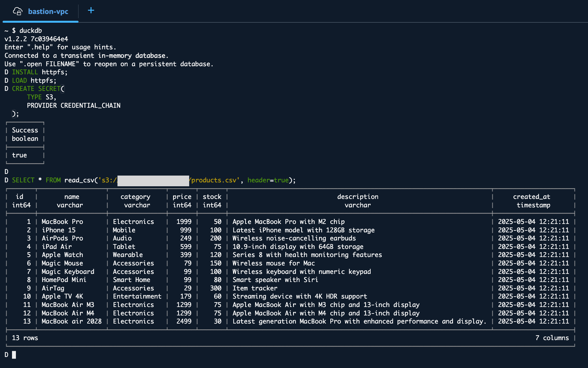Click the 'TYPE S3,' line

[x=42, y=97]
